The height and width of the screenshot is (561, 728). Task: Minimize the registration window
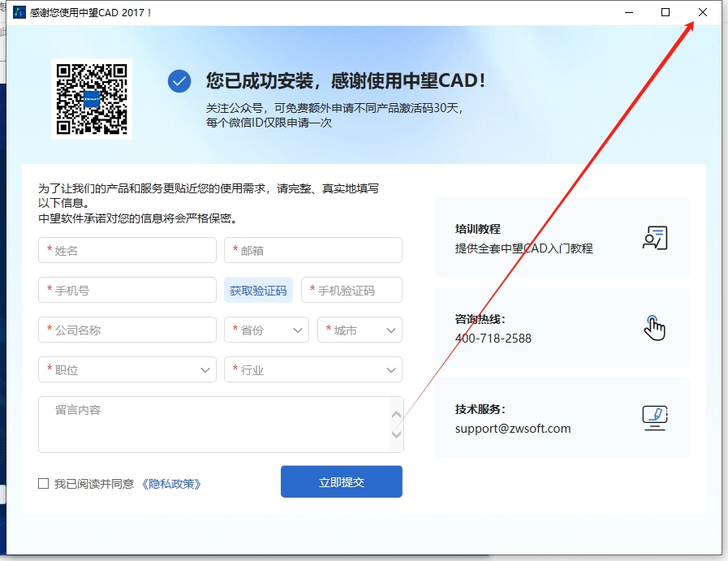click(628, 12)
